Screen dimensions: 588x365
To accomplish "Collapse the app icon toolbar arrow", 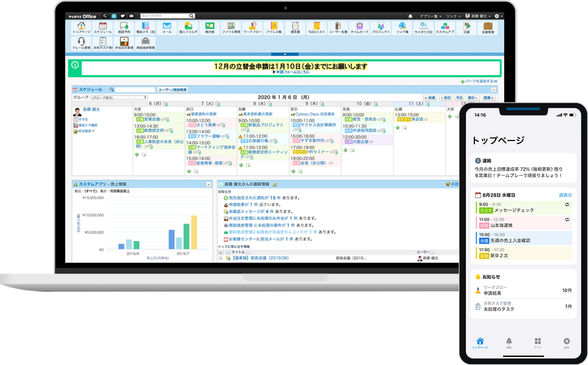I will [x=284, y=54].
